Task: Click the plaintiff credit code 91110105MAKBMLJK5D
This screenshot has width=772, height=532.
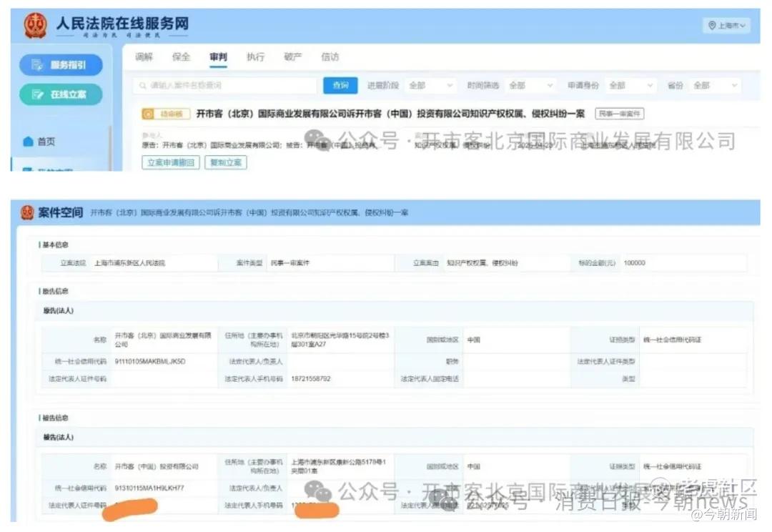Action: coord(150,362)
